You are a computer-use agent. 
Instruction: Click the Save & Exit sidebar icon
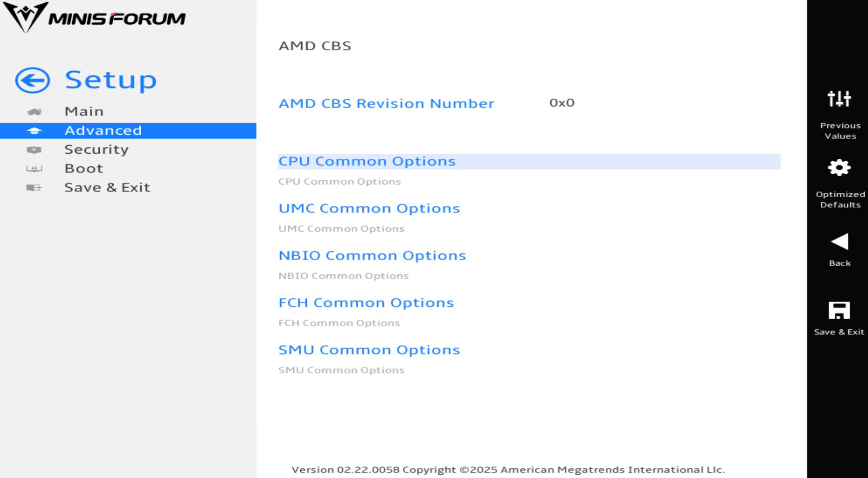tap(34, 188)
